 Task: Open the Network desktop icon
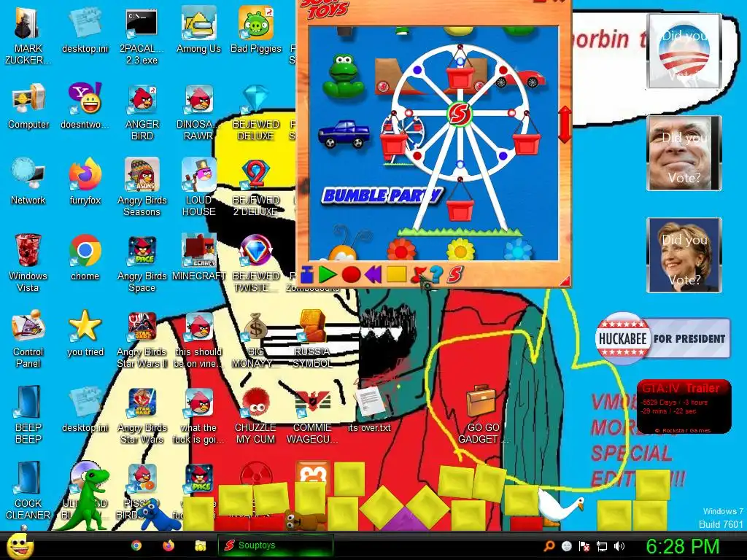tap(28, 181)
